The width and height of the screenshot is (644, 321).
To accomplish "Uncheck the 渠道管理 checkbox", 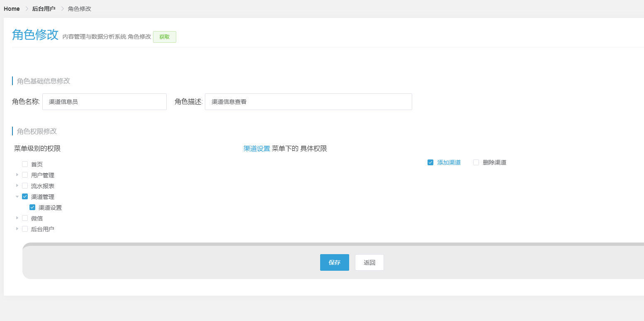I will click(x=25, y=196).
